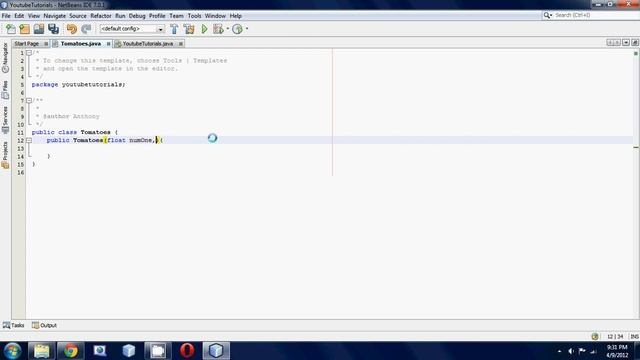Open the Services side panel

[5, 120]
